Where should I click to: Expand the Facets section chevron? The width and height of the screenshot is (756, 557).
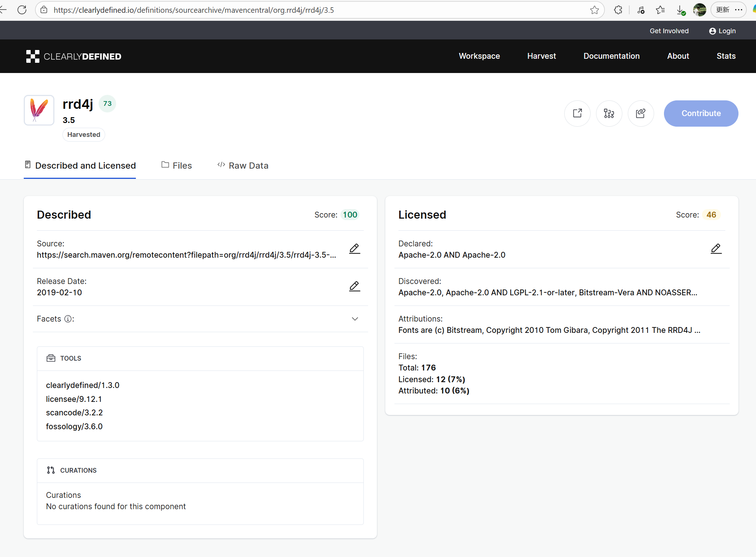[x=355, y=319]
